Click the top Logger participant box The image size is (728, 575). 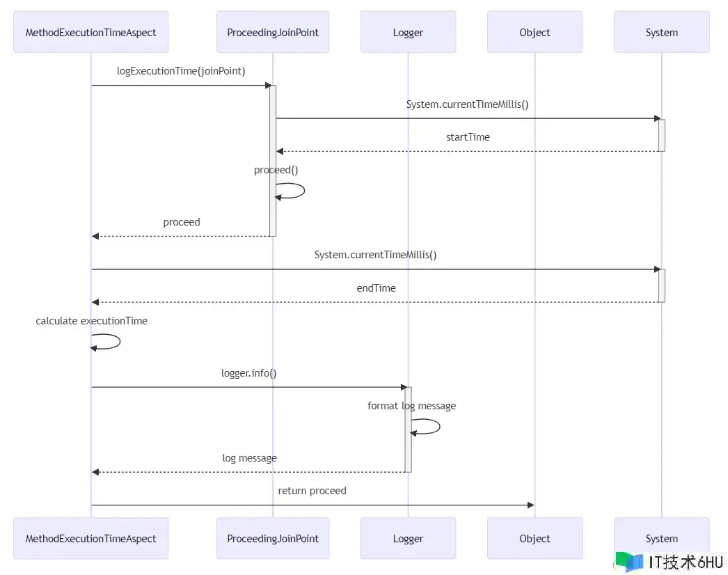tap(408, 32)
